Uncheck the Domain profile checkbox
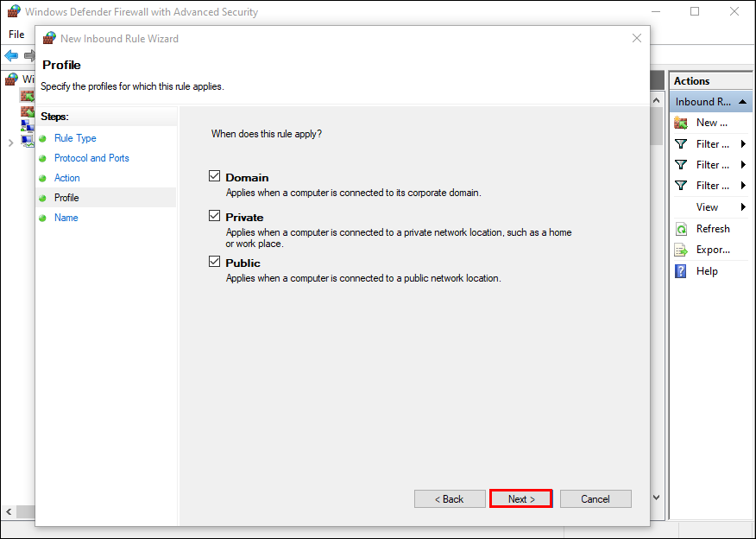 (215, 176)
